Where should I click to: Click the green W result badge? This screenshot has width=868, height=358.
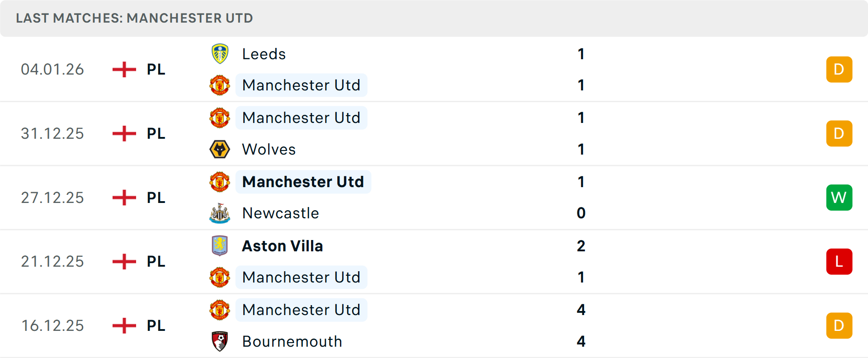pos(839,198)
